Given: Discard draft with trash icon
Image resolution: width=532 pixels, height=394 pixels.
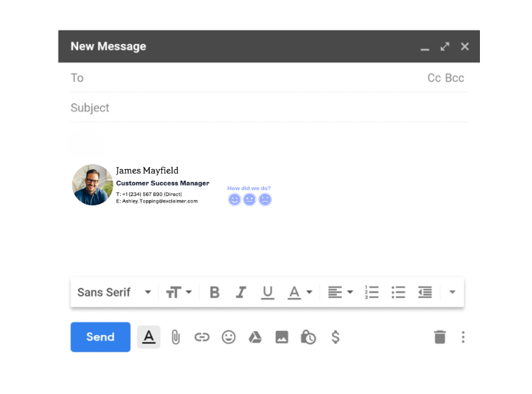Looking at the screenshot, I should (x=439, y=337).
